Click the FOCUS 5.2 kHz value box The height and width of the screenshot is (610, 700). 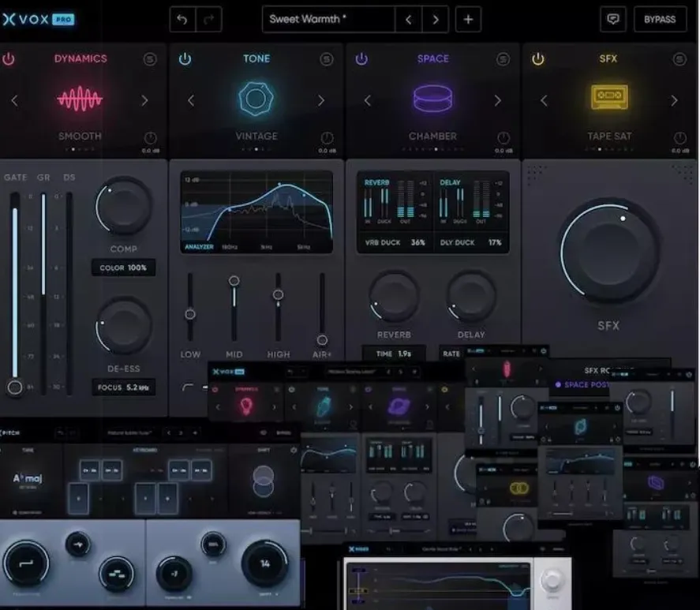click(x=123, y=387)
